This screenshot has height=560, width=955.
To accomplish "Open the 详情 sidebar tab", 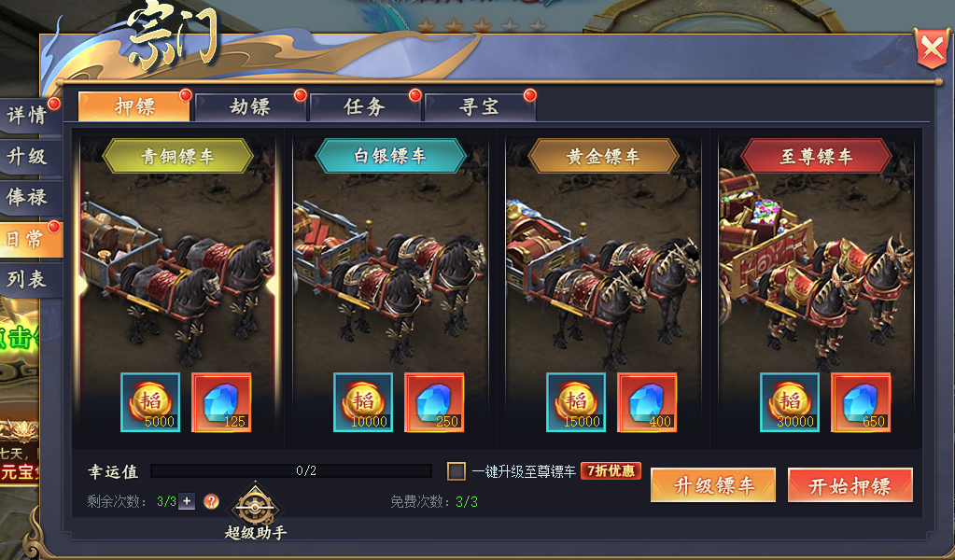I will point(29,115).
